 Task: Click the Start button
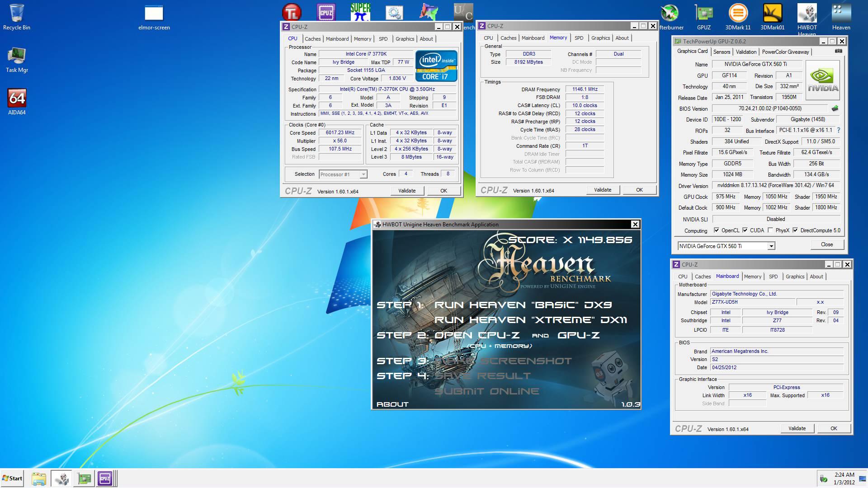point(12,479)
